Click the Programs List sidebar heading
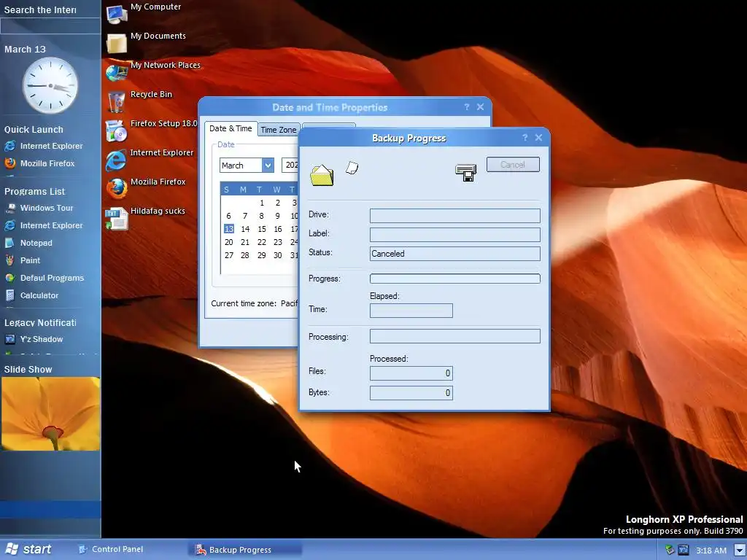747x560 pixels. [35, 192]
